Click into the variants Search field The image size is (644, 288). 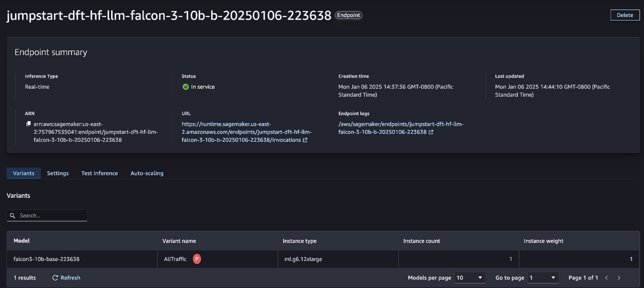click(x=51, y=215)
